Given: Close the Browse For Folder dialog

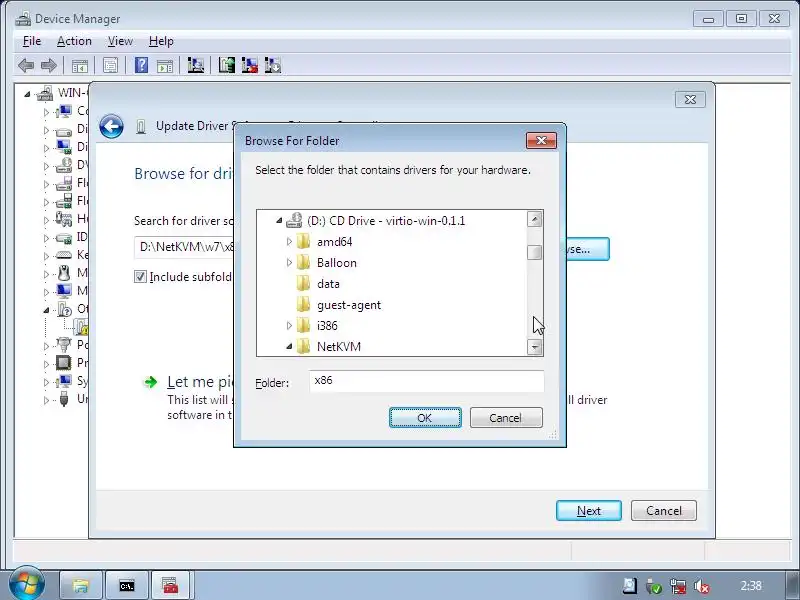Looking at the screenshot, I should coord(541,140).
